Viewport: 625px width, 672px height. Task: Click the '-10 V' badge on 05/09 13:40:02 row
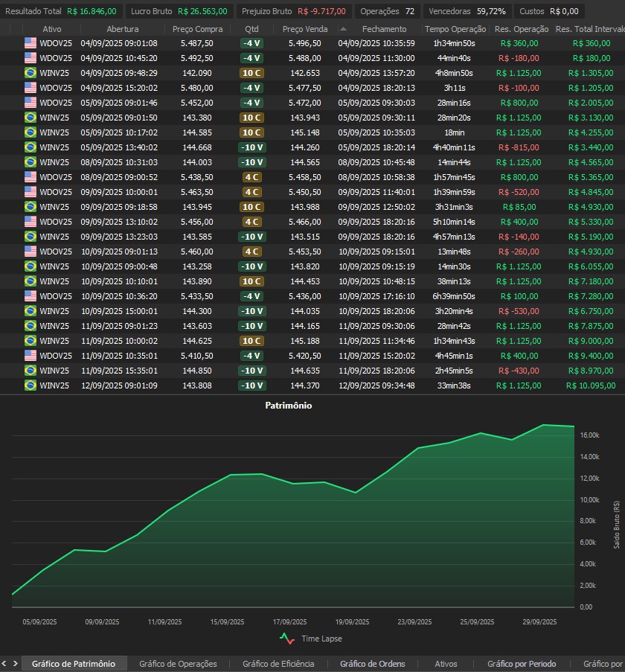pyautogui.click(x=251, y=147)
